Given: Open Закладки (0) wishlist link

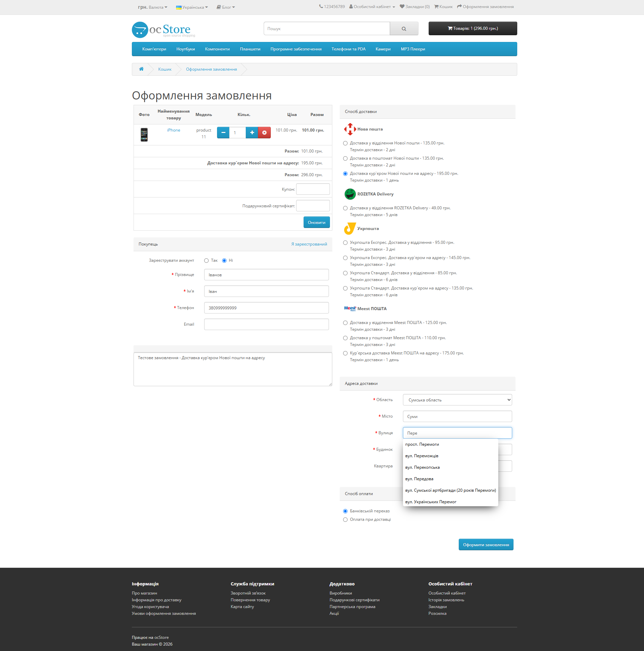Looking at the screenshot, I should coord(415,7).
